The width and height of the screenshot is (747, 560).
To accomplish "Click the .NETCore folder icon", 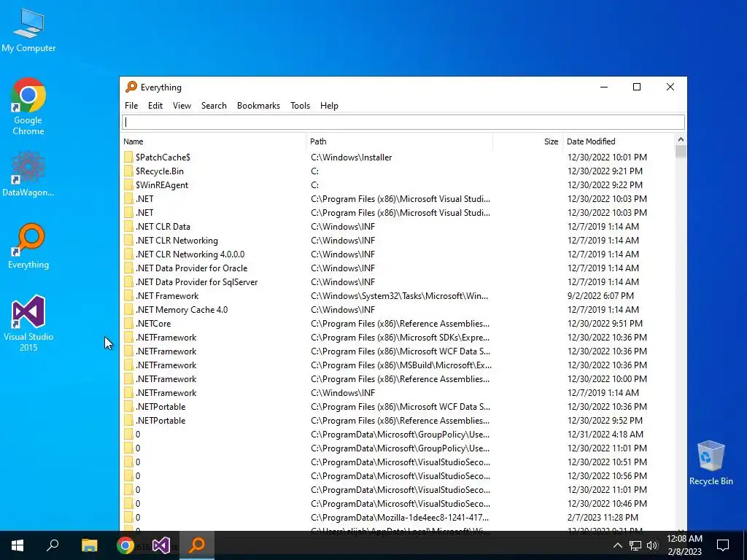I will [x=128, y=323].
